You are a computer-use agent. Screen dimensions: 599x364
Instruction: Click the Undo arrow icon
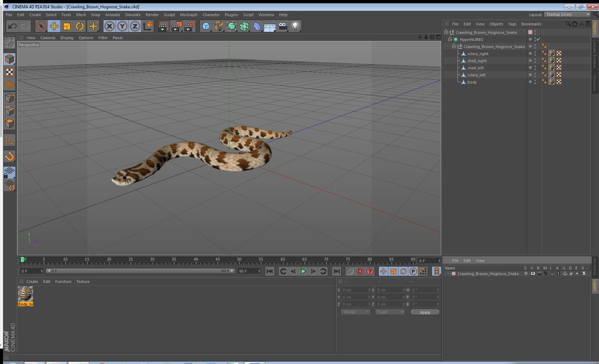[x=12, y=26]
